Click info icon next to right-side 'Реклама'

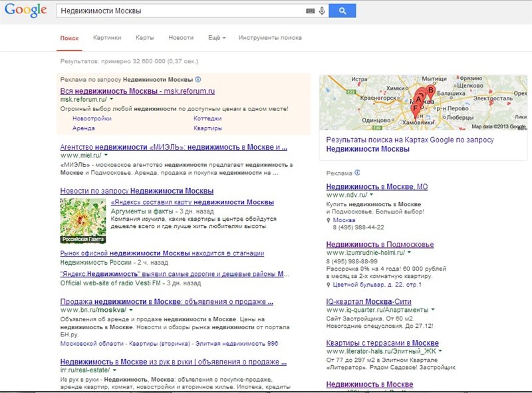357,173
